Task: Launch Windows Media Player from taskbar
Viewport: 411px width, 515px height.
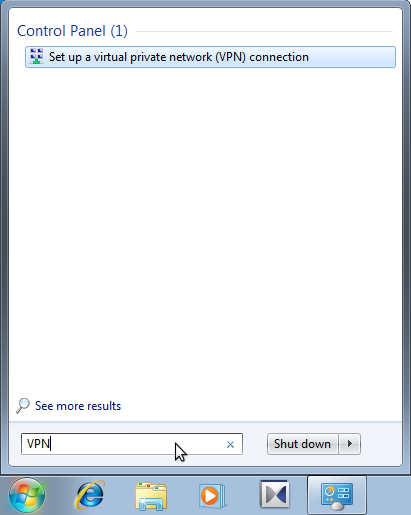Action: pyautogui.click(x=212, y=496)
